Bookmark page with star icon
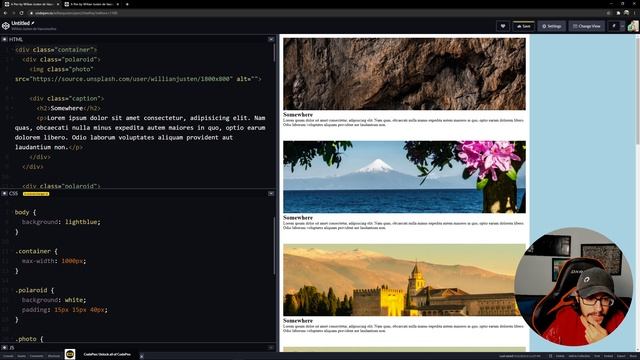Image resolution: width=640 pixels, height=360 pixels. pos(609,13)
